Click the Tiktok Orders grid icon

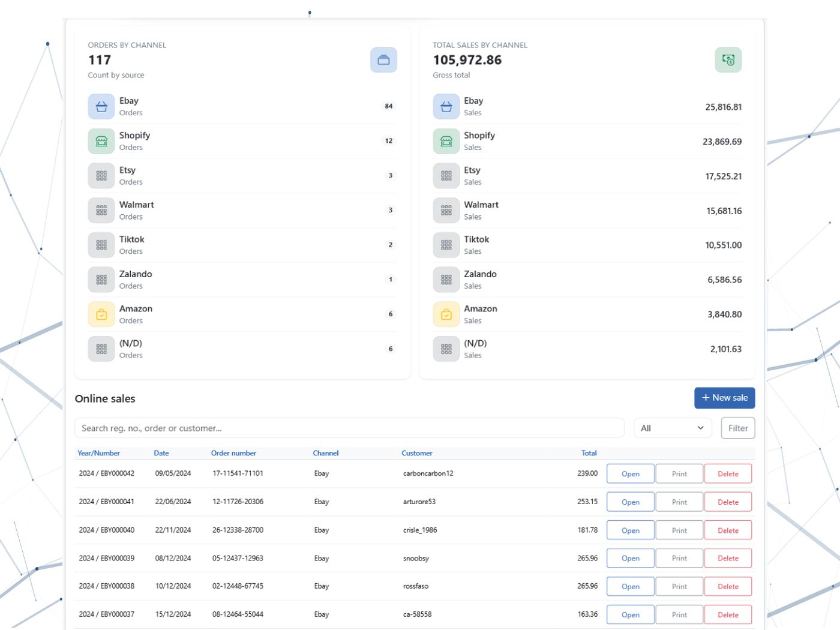[101, 245]
